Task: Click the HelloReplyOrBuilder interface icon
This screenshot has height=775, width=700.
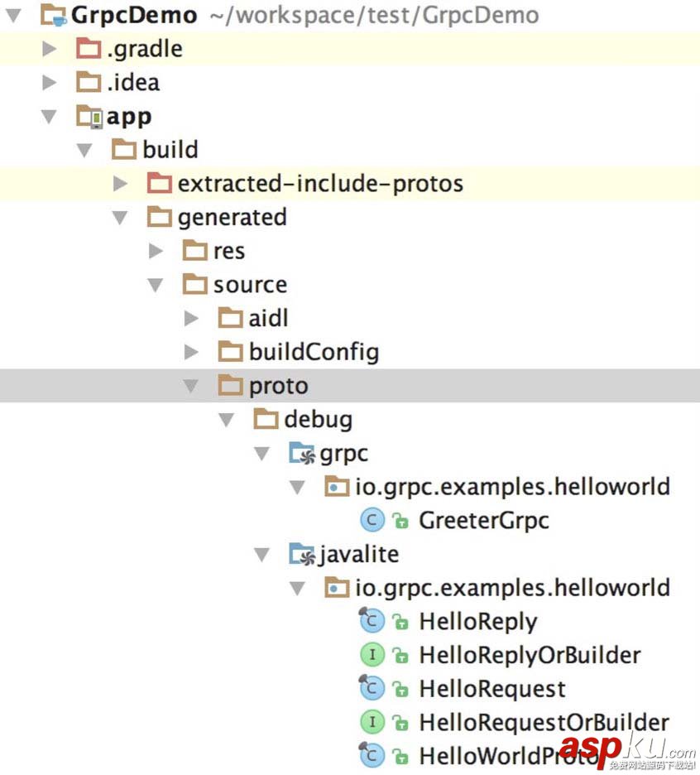Action: pyautogui.click(x=372, y=656)
